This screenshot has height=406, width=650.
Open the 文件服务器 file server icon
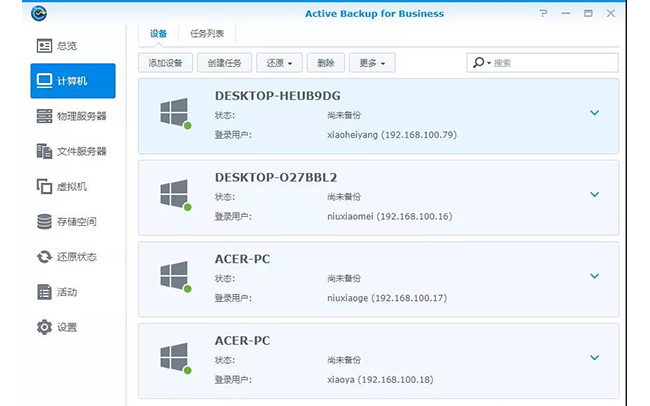click(x=44, y=151)
